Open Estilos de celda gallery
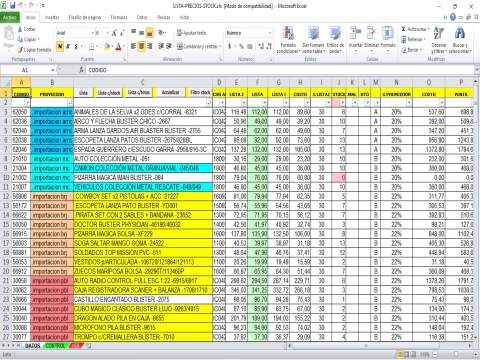 335,39
